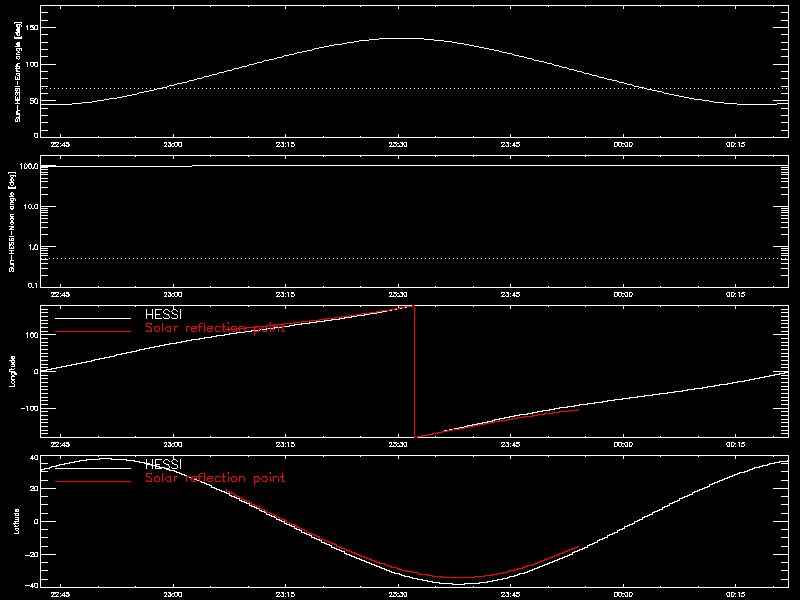Click the 20 tick label in Latitude plot
The image size is (800, 600).
[x=34, y=489]
